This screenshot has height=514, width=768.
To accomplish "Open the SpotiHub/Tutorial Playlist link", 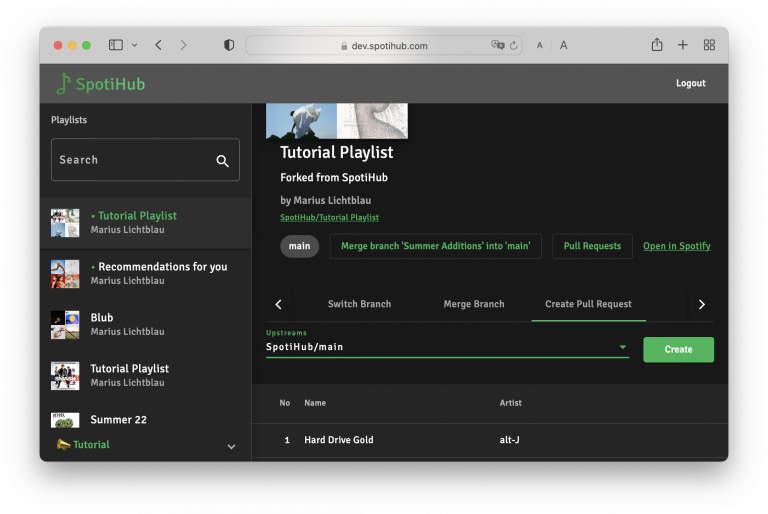I will [329, 217].
